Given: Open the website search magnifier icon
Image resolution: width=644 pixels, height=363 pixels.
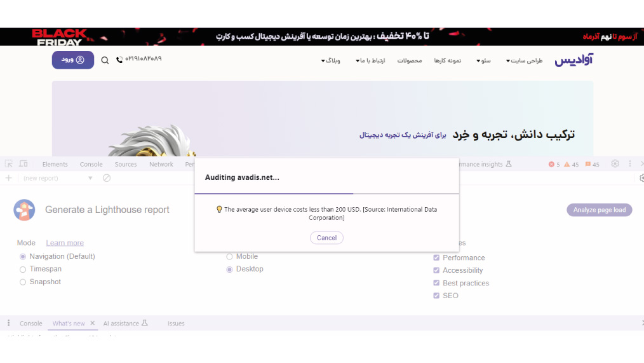Looking at the screenshot, I should (x=105, y=60).
